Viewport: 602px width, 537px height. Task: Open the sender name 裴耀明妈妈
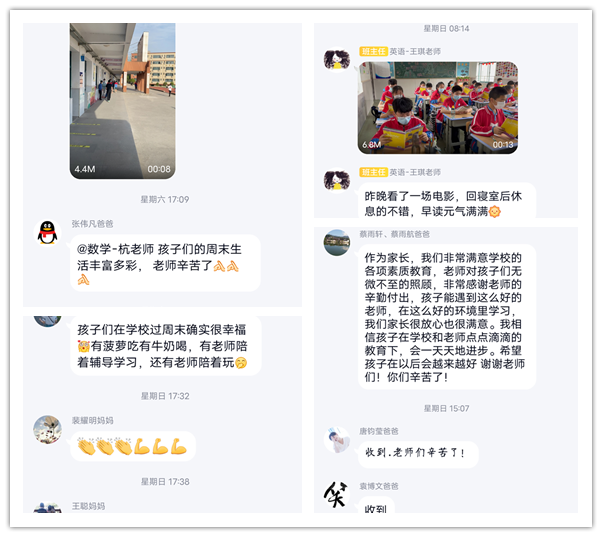tap(92, 420)
